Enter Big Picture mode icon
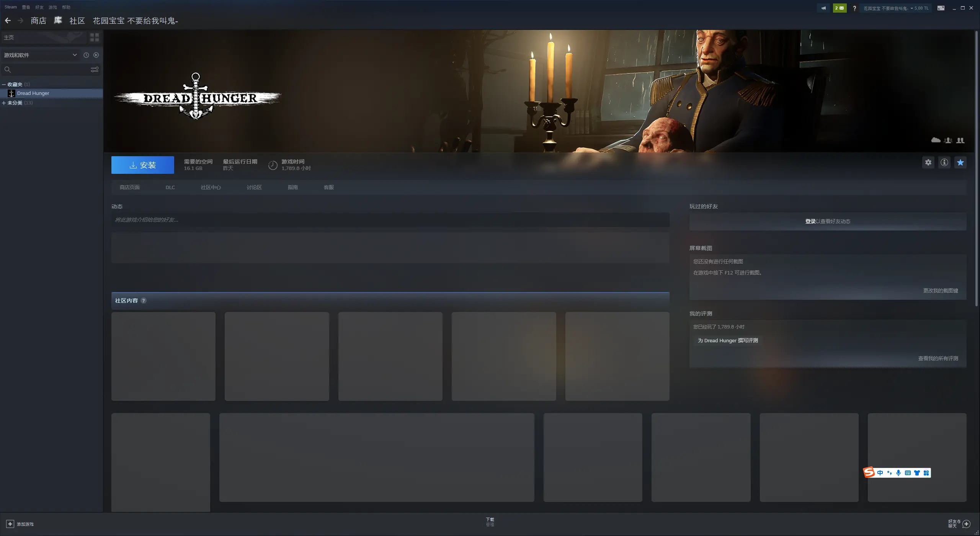Viewport: 980px width, 536px height. pyautogui.click(x=941, y=8)
